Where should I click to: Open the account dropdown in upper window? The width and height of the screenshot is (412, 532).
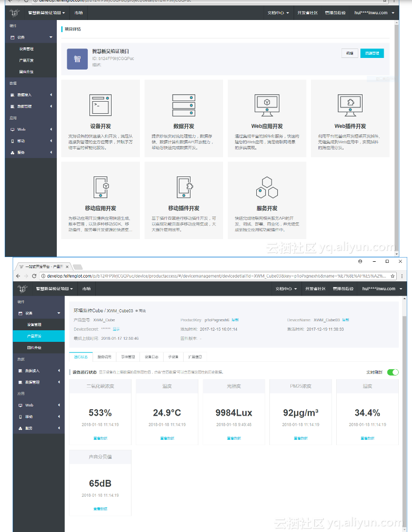tap(374, 13)
